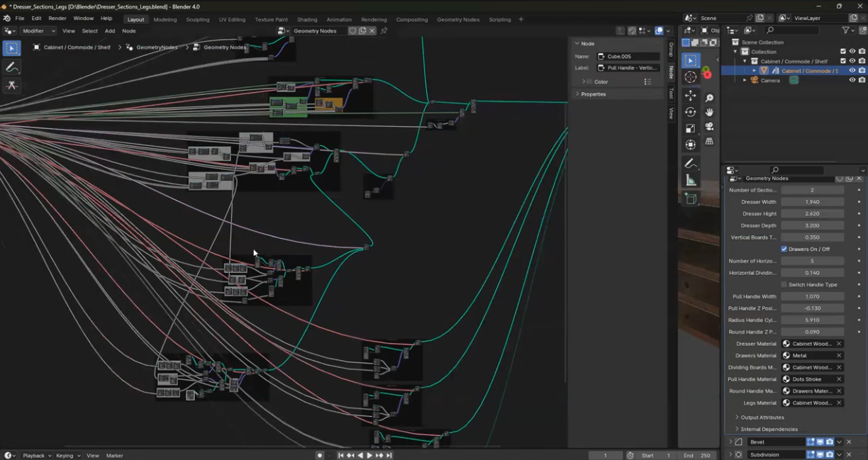868x460 pixels.
Task: Choose the viewport Annotate tool
Action: click(691, 163)
